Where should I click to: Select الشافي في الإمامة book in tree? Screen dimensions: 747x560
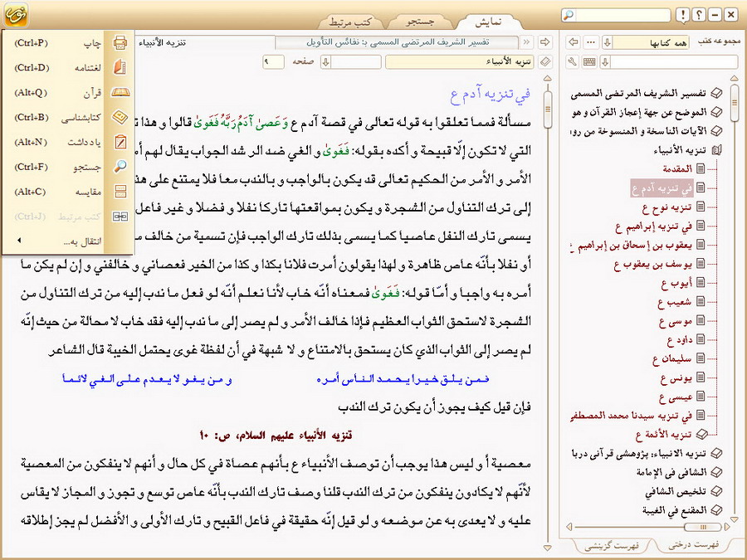[x=671, y=472]
